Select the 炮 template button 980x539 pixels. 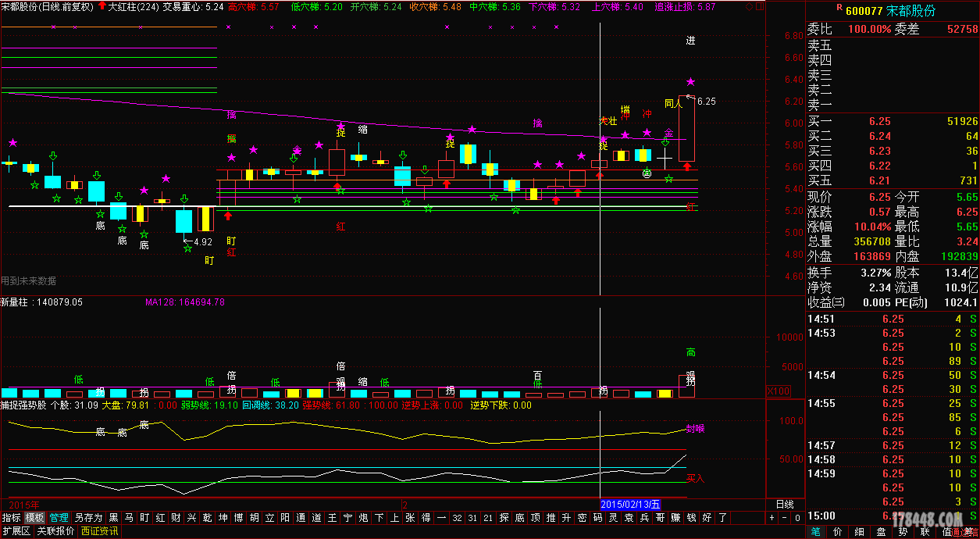(363, 517)
